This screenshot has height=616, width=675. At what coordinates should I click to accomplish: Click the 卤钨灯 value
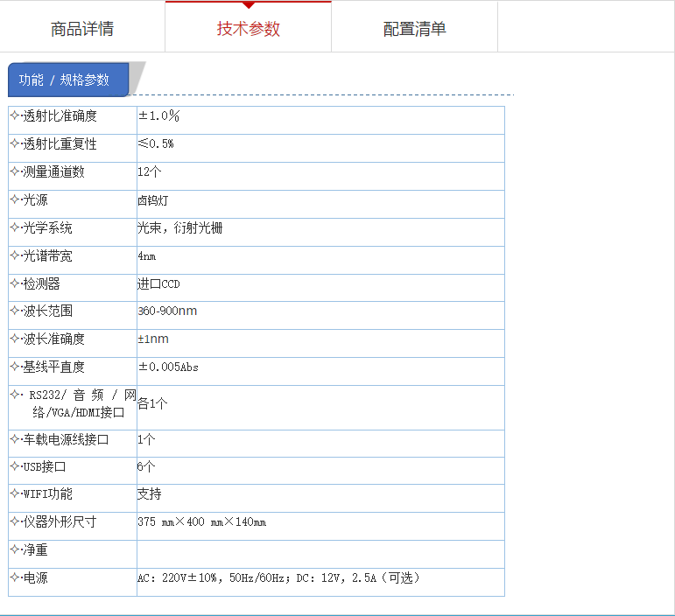[x=153, y=200]
